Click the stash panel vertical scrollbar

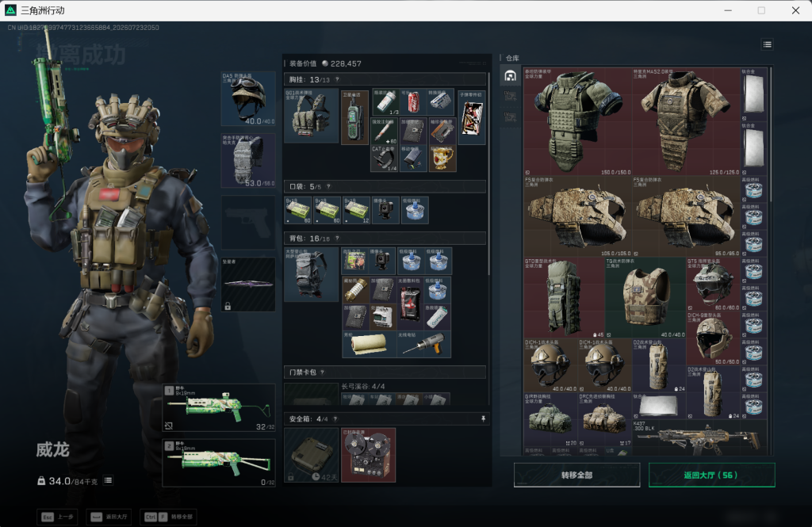(771, 135)
